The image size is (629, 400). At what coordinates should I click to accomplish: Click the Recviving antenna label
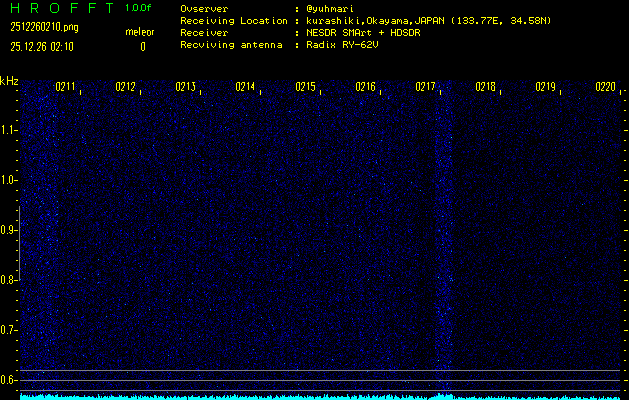(x=231, y=45)
